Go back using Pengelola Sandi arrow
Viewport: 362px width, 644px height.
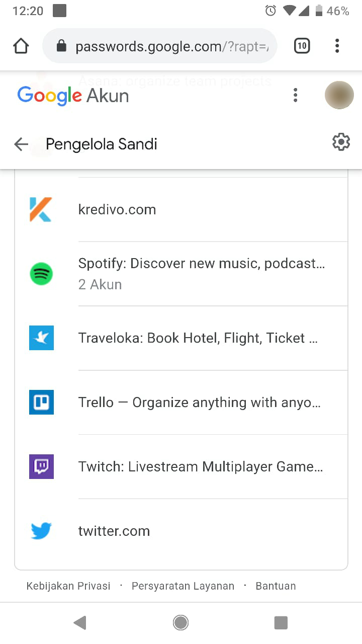(x=21, y=144)
